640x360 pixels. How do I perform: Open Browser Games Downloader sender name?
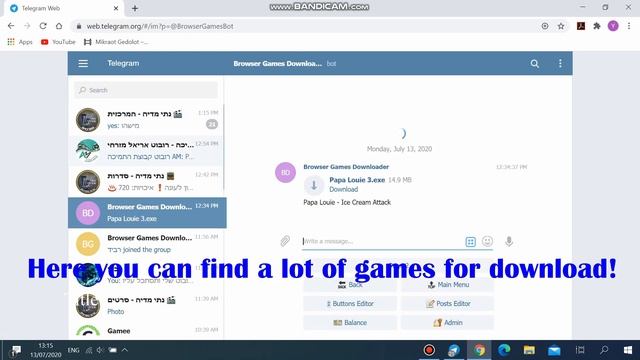(x=346, y=167)
